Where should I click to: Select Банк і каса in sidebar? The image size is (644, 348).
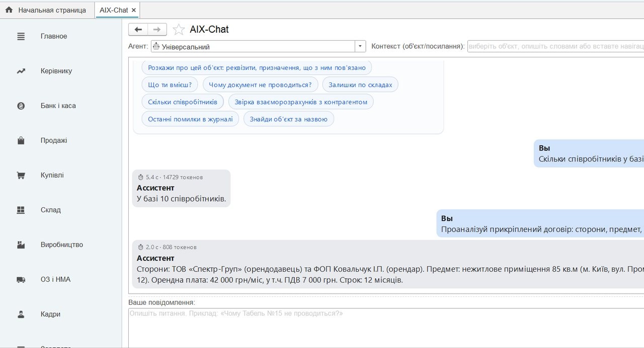(58, 106)
